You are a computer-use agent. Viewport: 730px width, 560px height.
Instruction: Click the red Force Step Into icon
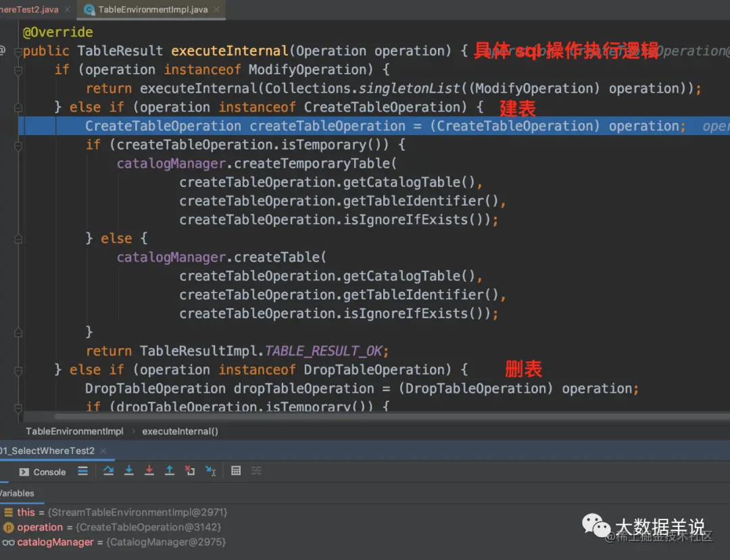pos(149,471)
